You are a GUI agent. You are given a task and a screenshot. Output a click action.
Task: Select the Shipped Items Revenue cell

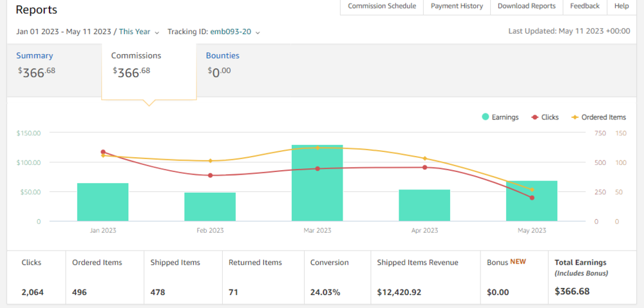click(424, 277)
